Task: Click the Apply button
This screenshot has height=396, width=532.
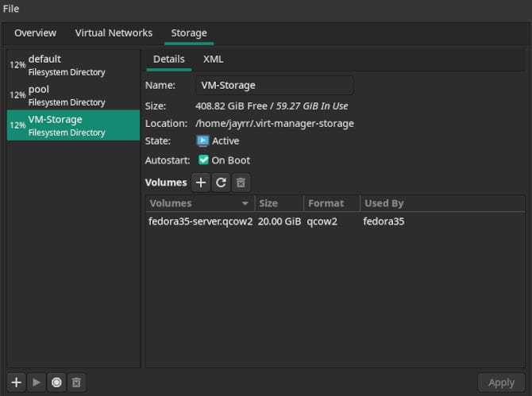Action: pyautogui.click(x=501, y=383)
